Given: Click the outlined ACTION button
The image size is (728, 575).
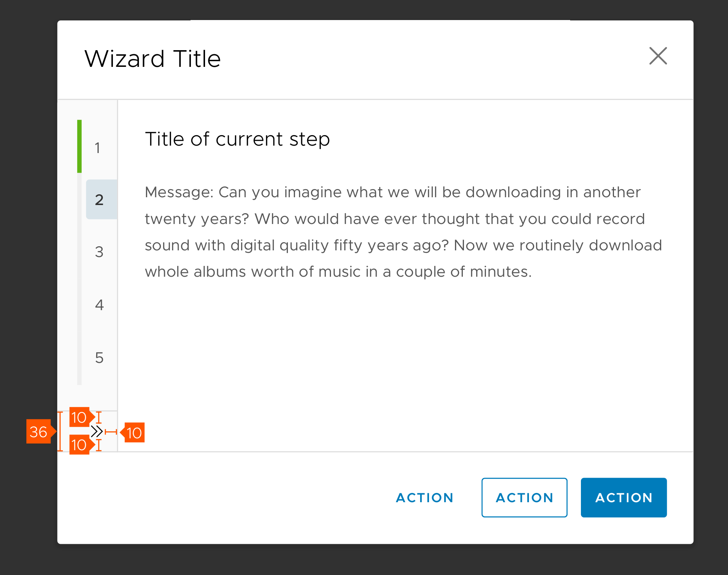Looking at the screenshot, I should [x=524, y=498].
